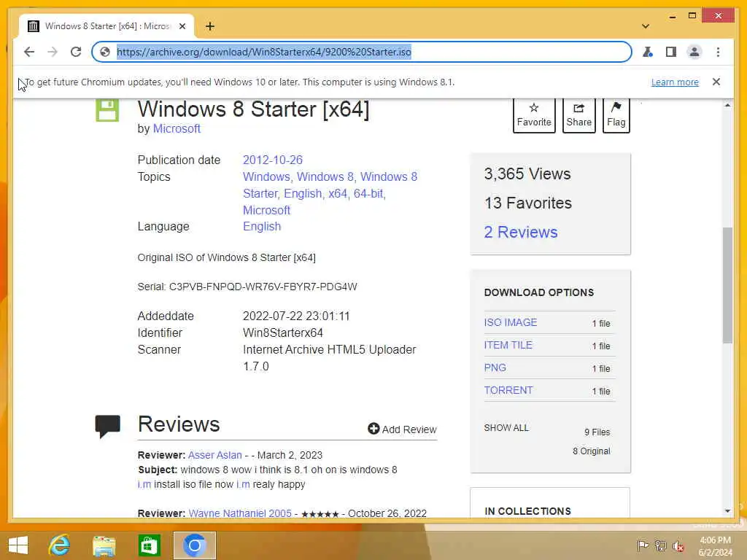Open the Learn more link
This screenshot has height=560, width=747.
(675, 82)
